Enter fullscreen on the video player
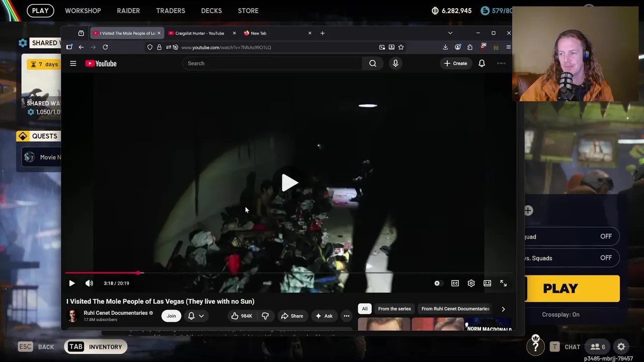This screenshot has width=644, height=362. pos(503,283)
